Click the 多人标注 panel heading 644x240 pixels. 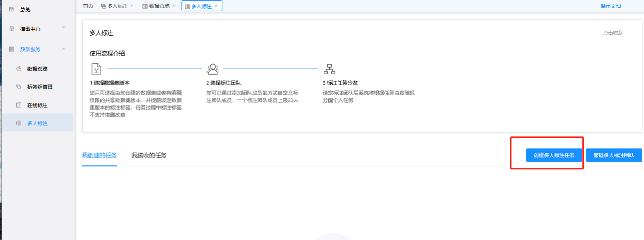click(x=101, y=33)
